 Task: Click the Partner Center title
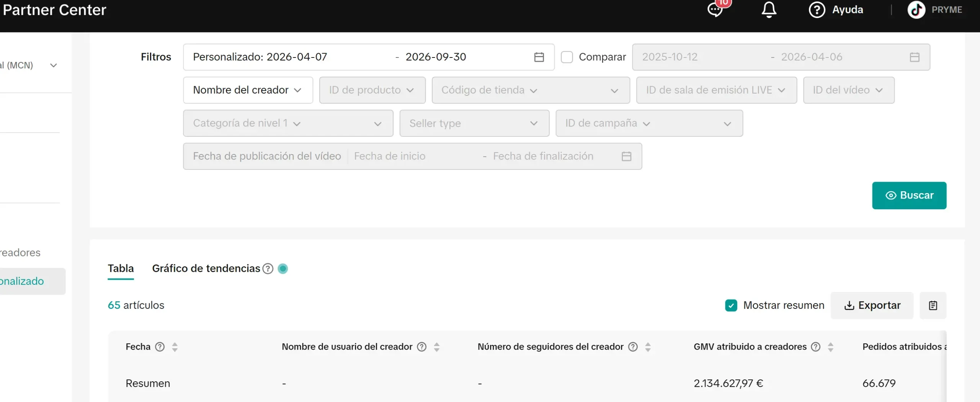click(54, 10)
